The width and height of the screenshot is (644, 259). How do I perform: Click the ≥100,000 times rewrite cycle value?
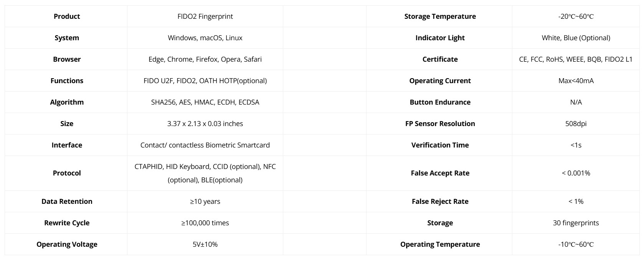205,223
